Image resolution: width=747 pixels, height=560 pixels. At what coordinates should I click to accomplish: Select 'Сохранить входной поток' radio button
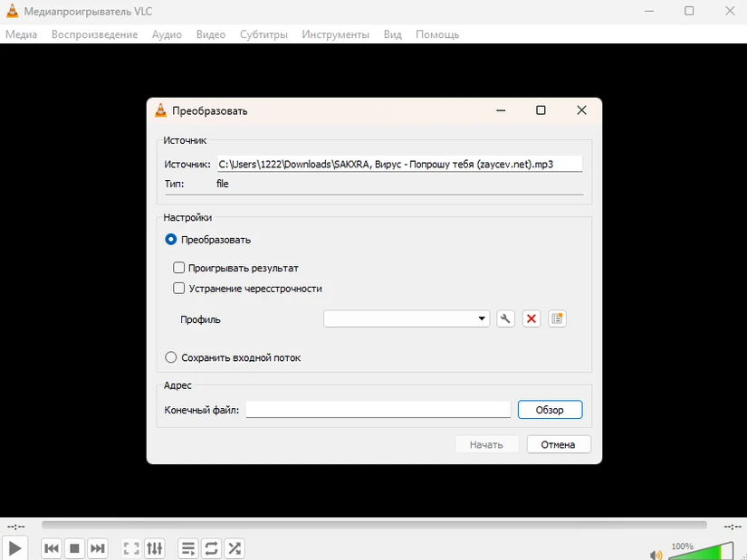[x=171, y=357]
